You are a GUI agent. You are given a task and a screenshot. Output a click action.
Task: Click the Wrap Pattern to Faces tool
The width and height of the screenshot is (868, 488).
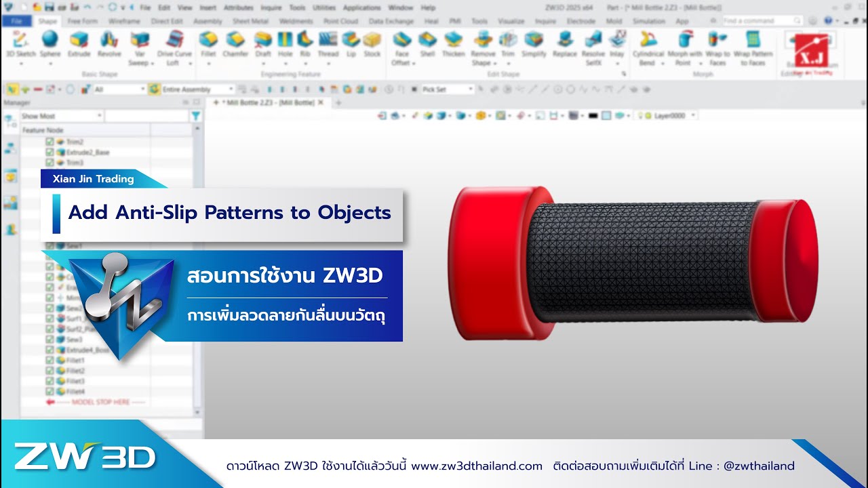pyautogui.click(x=753, y=48)
